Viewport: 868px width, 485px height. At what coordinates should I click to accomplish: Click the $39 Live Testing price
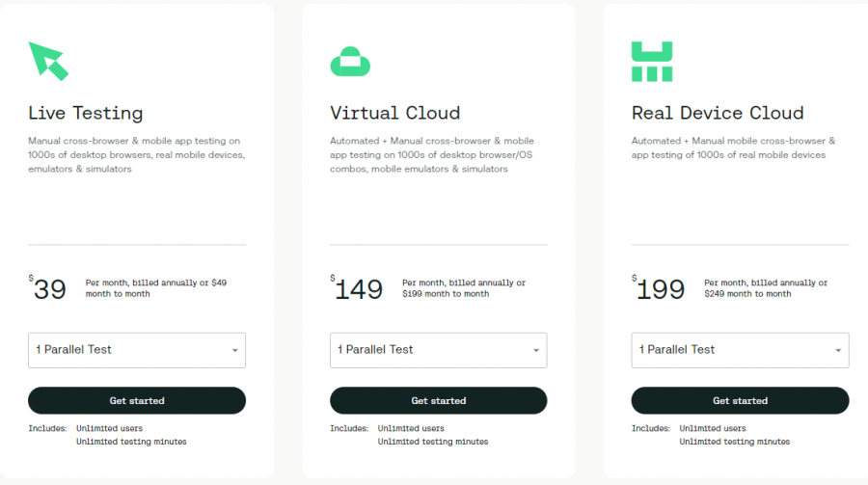pos(49,288)
